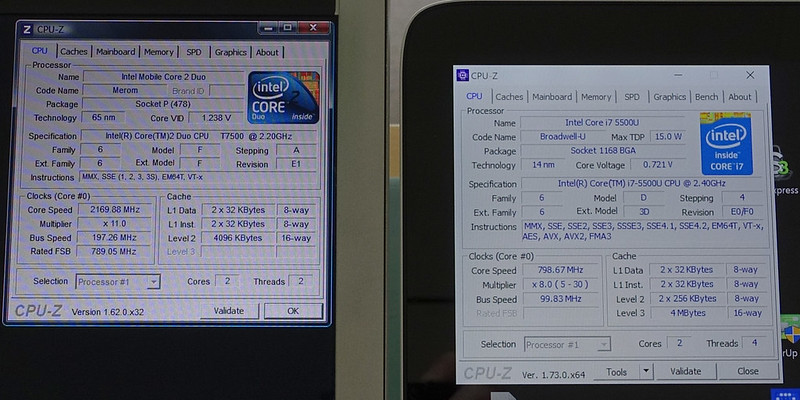The image size is (800, 400).
Task: Open the Caches tab in the left CPU-Z window
Action: click(73, 52)
